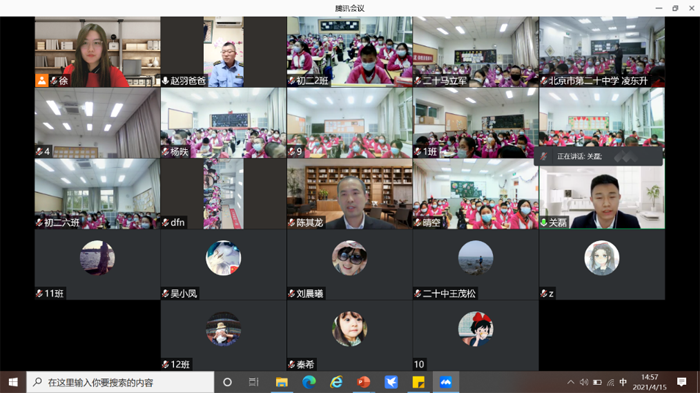This screenshot has height=393, width=700.
Task: Open the sticky notes taskbar icon
Action: [418, 382]
